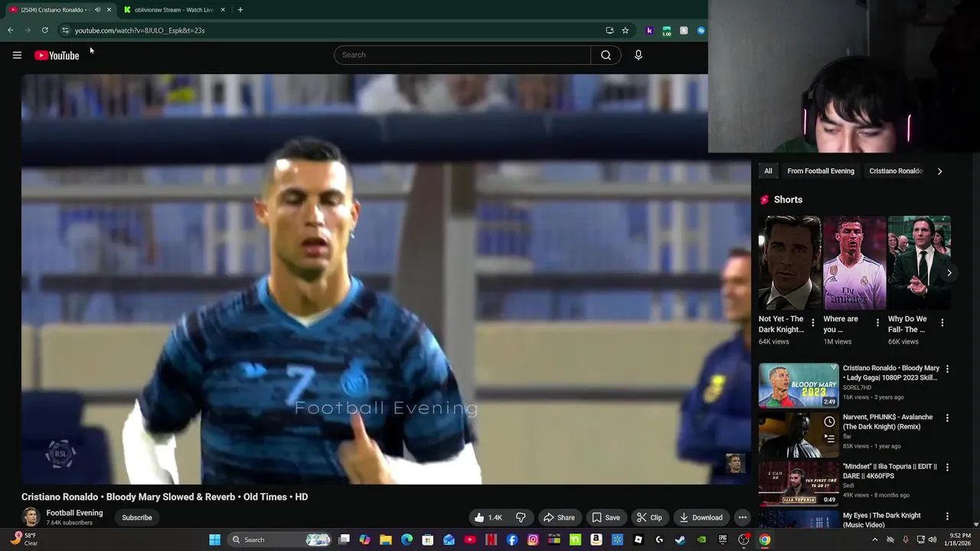Screen dimensions: 980x551
Task: Click the video title text
Action: [165, 497]
